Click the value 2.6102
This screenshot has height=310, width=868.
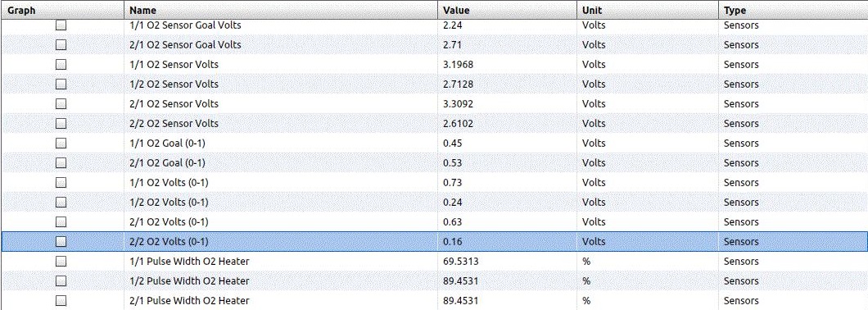point(458,124)
